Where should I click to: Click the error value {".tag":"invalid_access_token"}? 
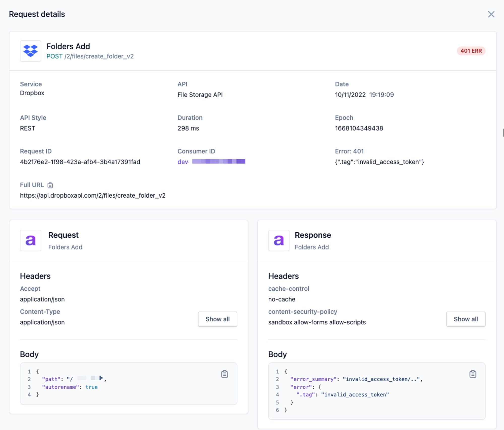pos(380,162)
